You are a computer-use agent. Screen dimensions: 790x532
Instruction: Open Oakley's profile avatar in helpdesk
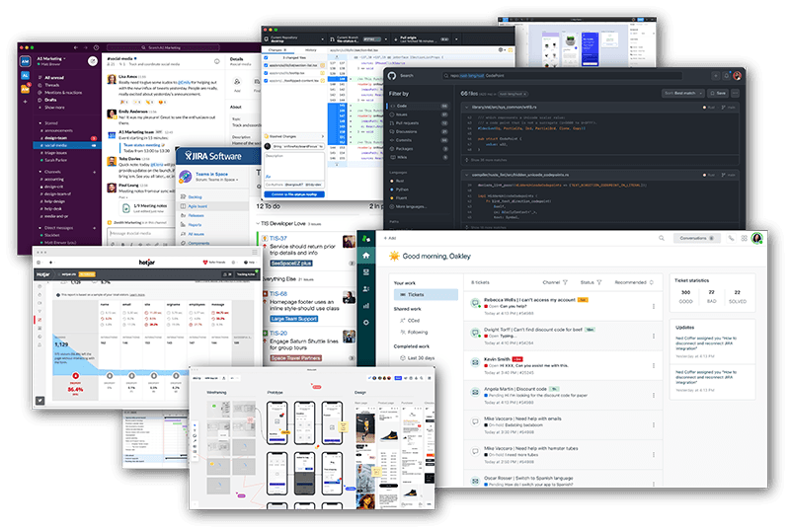coord(756,238)
